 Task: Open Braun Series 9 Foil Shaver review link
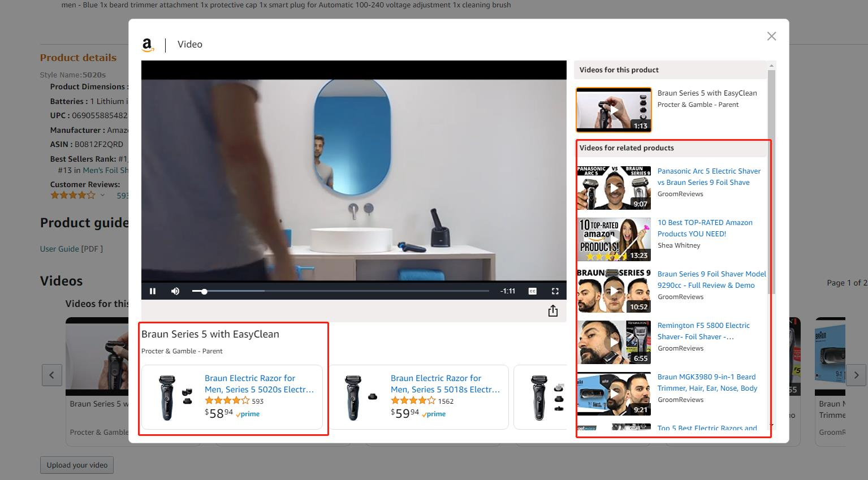(711, 279)
